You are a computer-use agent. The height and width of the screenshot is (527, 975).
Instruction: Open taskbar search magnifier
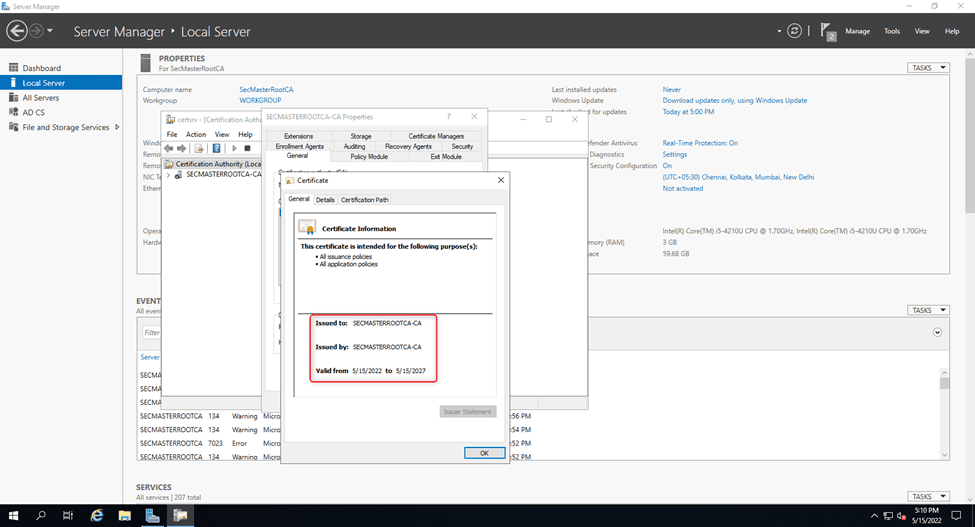pos(41,516)
